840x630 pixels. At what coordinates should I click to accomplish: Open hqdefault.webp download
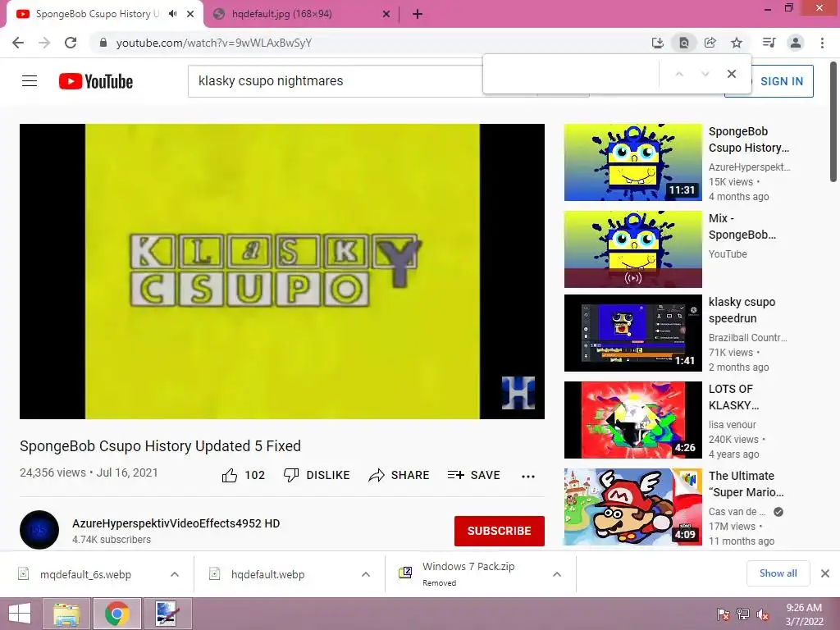[268, 574]
